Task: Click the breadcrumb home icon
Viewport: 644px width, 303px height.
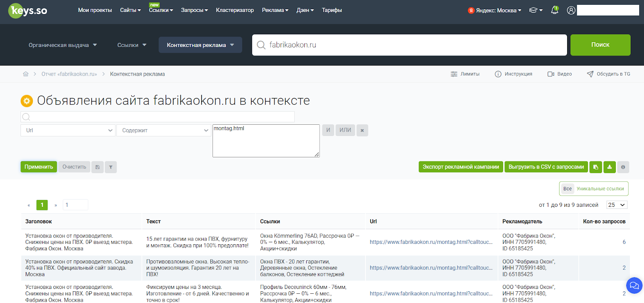Action: coord(26,74)
